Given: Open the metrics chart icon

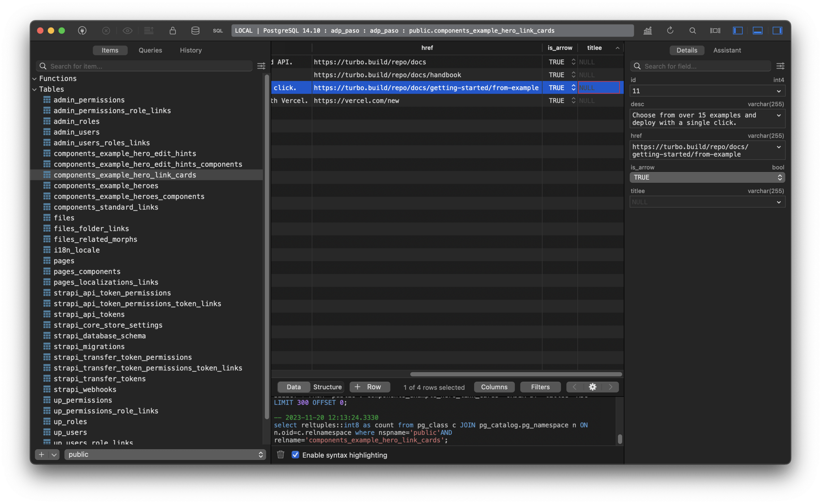Looking at the screenshot, I should 648,31.
